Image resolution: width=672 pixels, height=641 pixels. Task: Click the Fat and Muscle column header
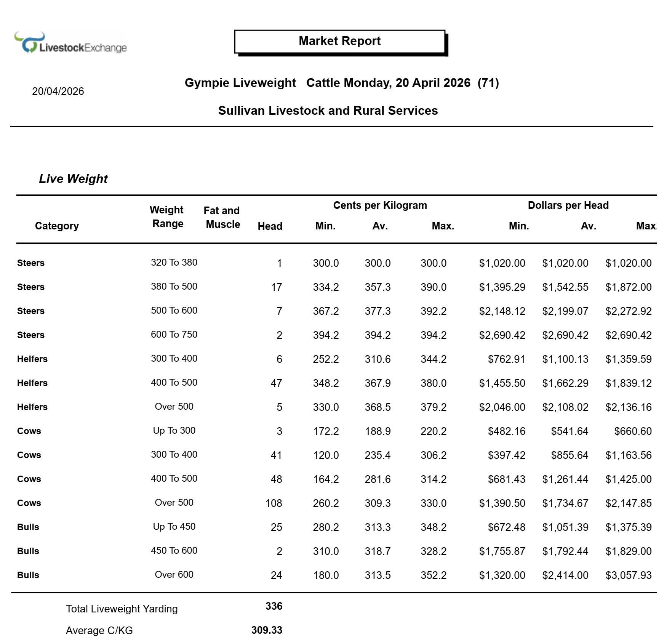(x=222, y=217)
